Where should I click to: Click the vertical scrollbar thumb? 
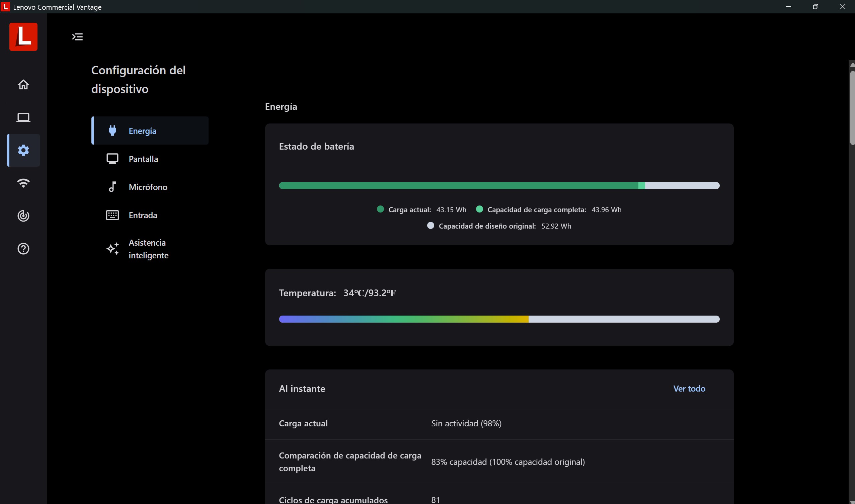(x=852, y=108)
